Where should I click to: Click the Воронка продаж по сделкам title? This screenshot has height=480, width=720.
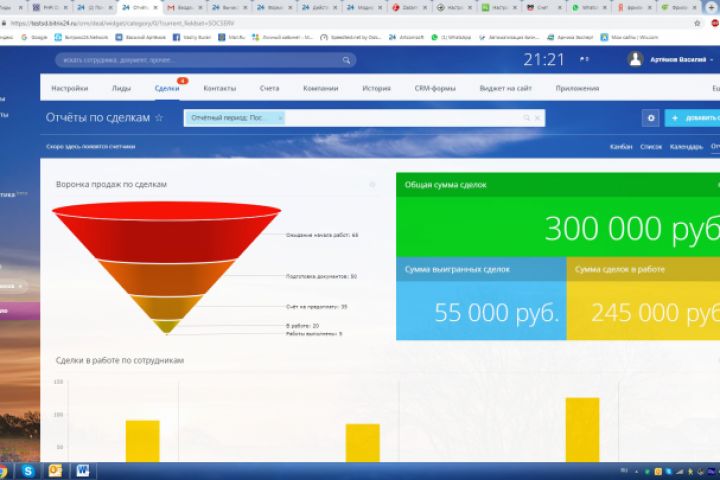point(111,184)
